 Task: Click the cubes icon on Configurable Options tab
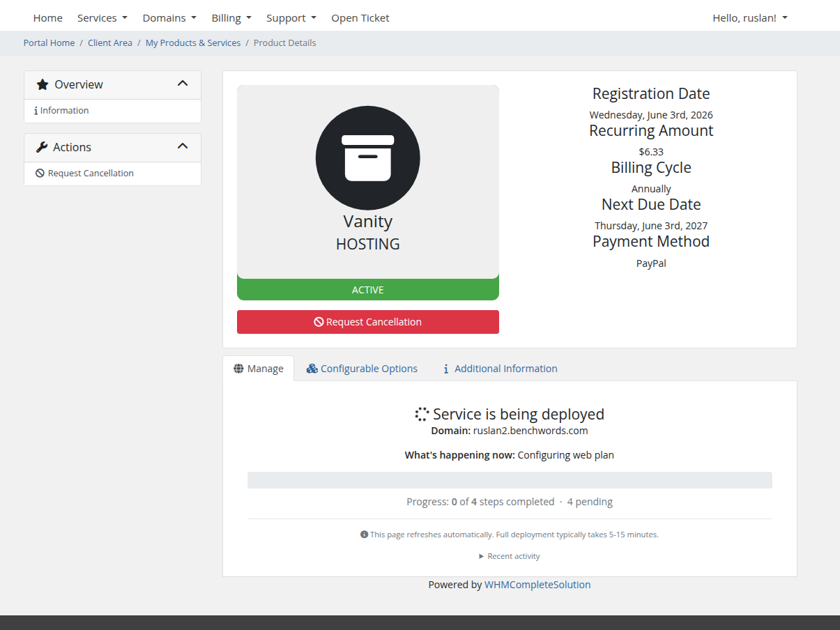coord(312,369)
